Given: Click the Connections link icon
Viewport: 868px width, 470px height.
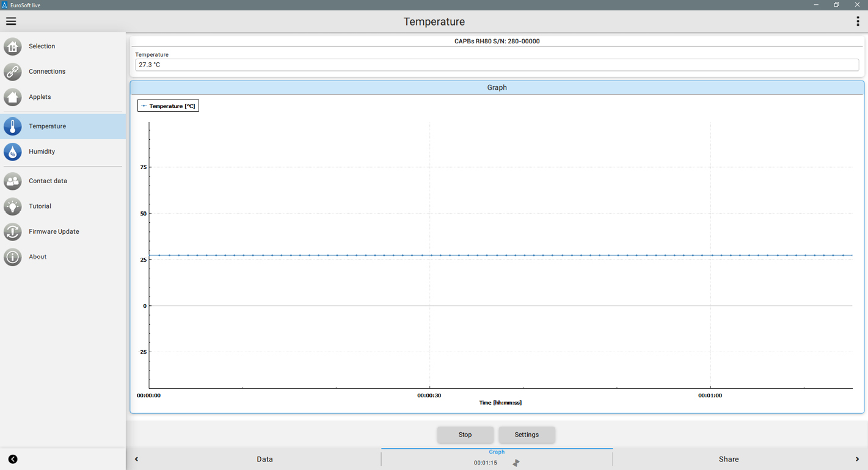Looking at the screenshot, I should tap(13, 71).
